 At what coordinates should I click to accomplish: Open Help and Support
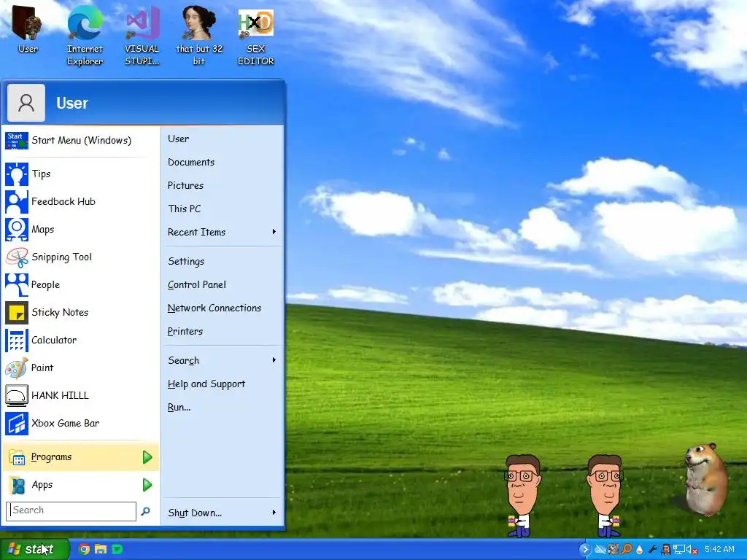pos(222,384)
